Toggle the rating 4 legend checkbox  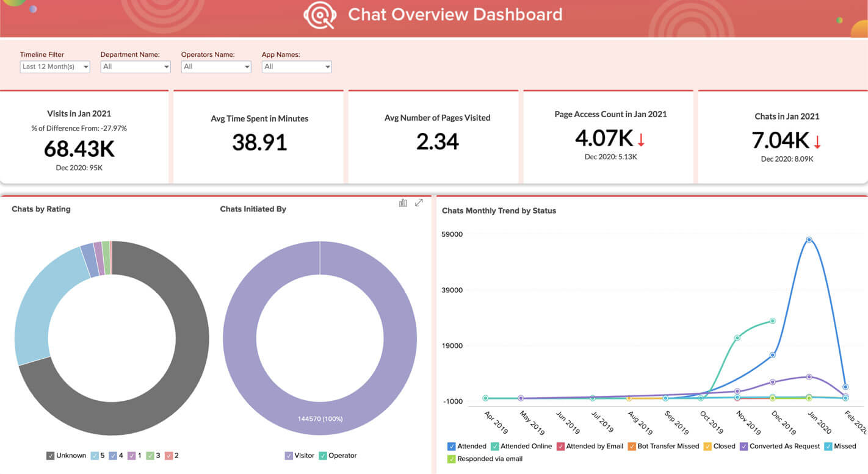[114, 456]
